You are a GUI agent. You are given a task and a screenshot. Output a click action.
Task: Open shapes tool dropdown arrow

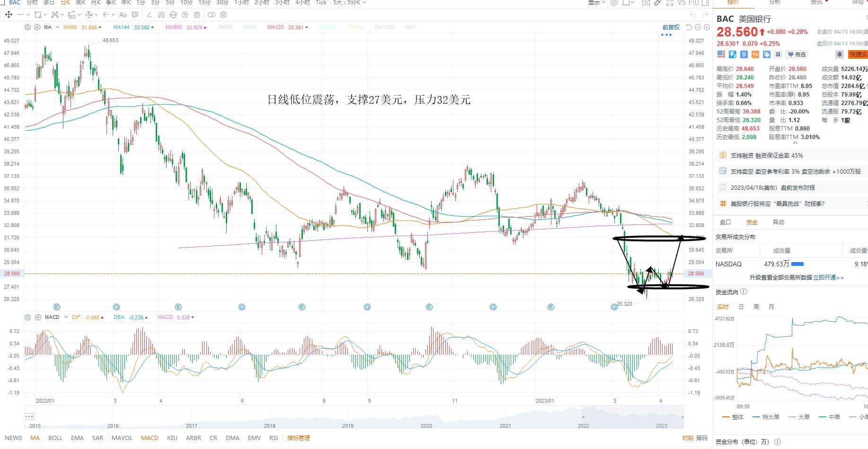tap(45, 15)
